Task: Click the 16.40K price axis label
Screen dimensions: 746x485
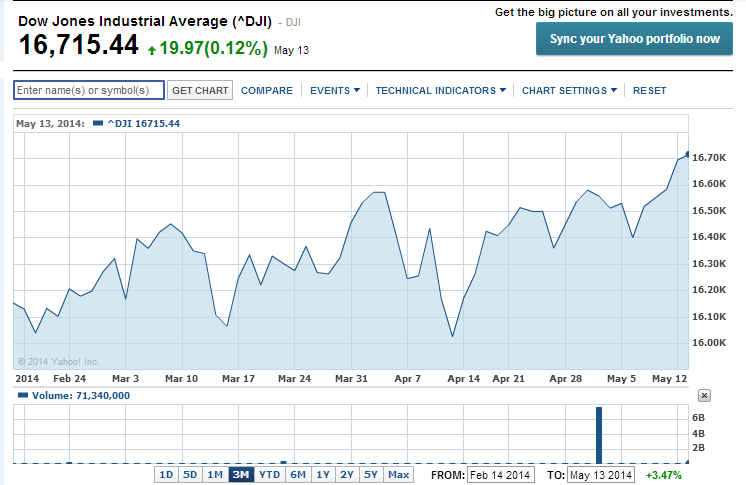Action: tap(709, 237)
